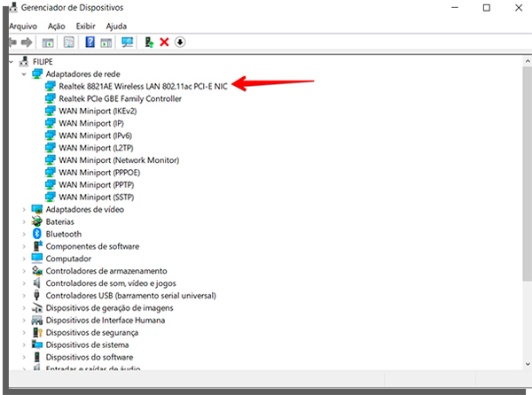Open the Exibir menu
The height and width of the screenshot is (395, 532).
click(85, 26)
